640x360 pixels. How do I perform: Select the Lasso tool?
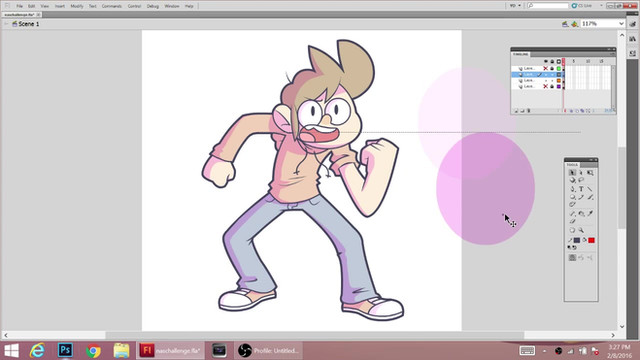point(581,180)
